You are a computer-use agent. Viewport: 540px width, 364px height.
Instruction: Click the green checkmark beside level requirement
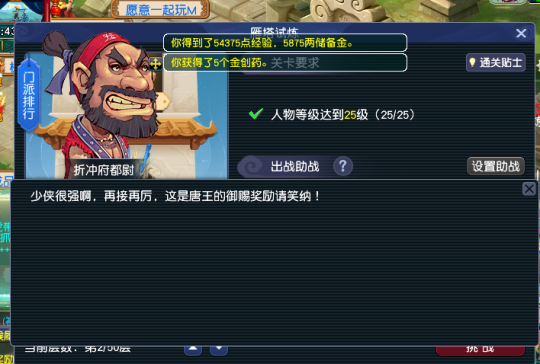pos(256,114)
